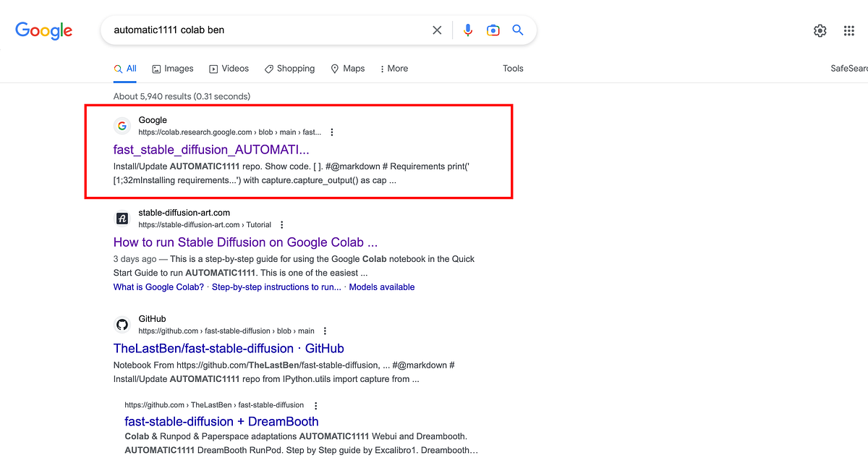Open the fast_stable_diffusion_AUTOMATI... Colab notebook link
This screenshot has height=471, width=868.
pos(210,150)
